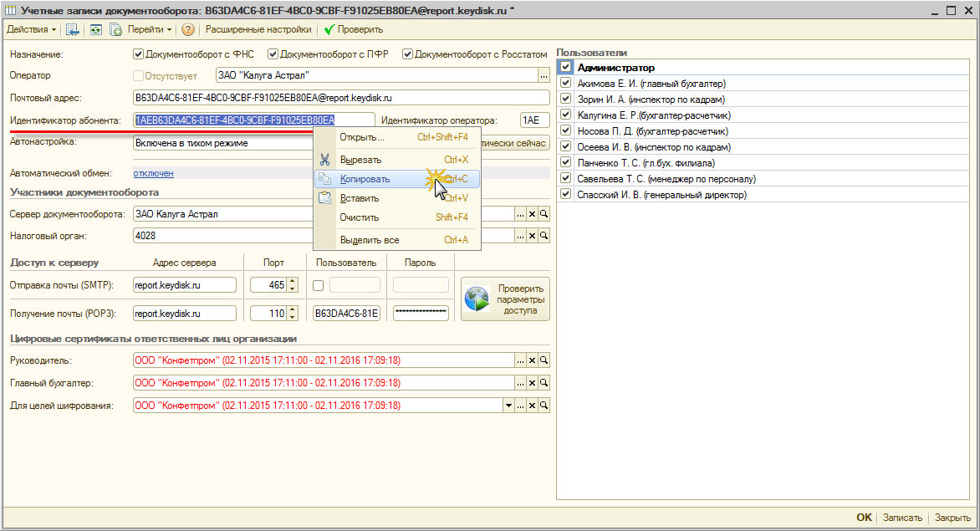Click the Оператор field ЗАО "Калуга Астрал"

[x=376, y=75]
